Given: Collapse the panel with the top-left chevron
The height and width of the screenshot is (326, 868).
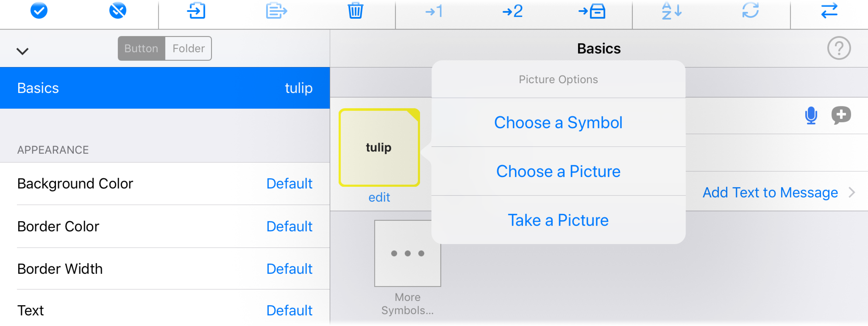Looking at the screenshot, I should click(x=22, y=50).
